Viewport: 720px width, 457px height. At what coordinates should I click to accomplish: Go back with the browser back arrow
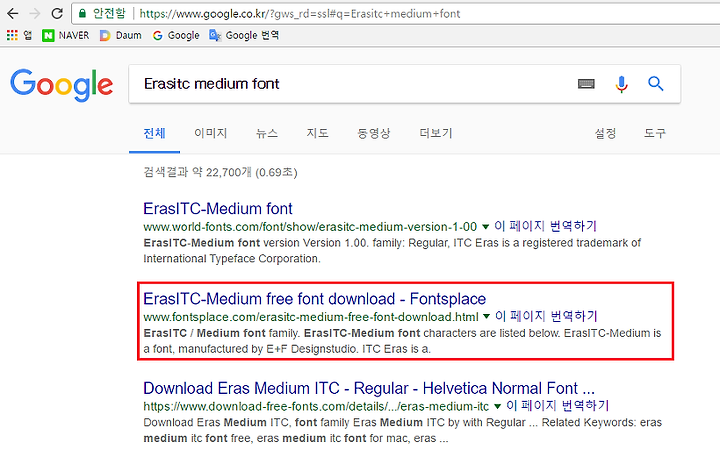(x=12, y=13)
